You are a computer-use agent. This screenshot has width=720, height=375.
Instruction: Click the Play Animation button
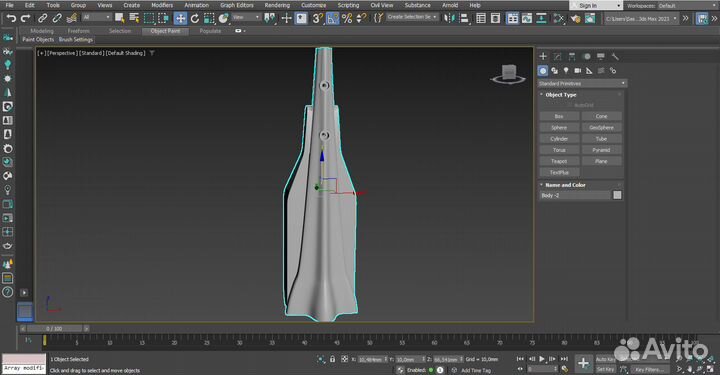pyautogui.click(x=542, y=359)
